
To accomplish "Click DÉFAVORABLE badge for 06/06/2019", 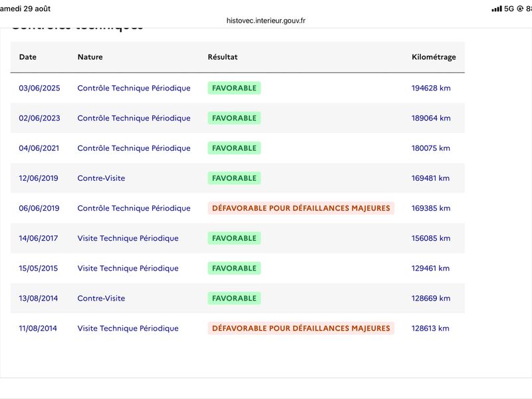I will [301, 208].
